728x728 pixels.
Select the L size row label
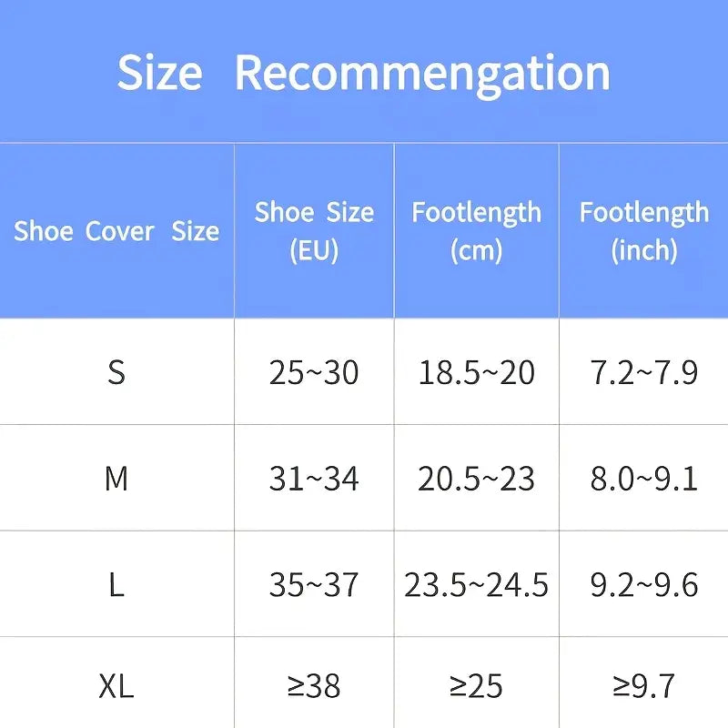click(116, 584)
